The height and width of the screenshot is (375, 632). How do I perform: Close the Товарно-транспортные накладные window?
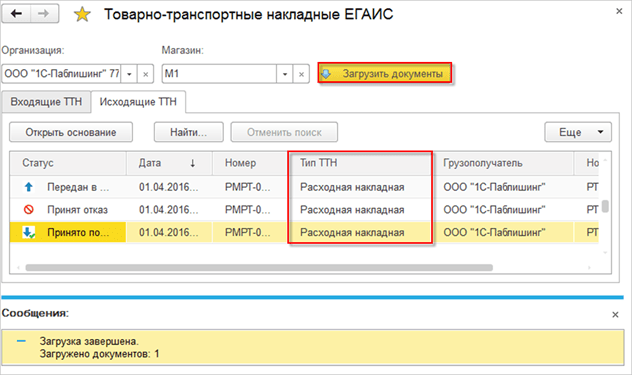pyautogui.click(x=619, y=11)
